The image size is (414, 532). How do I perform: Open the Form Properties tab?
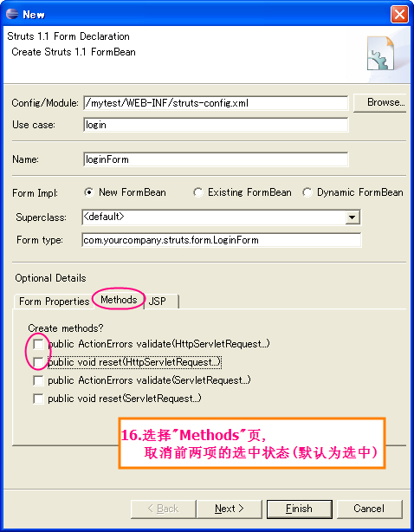(54, 302)
